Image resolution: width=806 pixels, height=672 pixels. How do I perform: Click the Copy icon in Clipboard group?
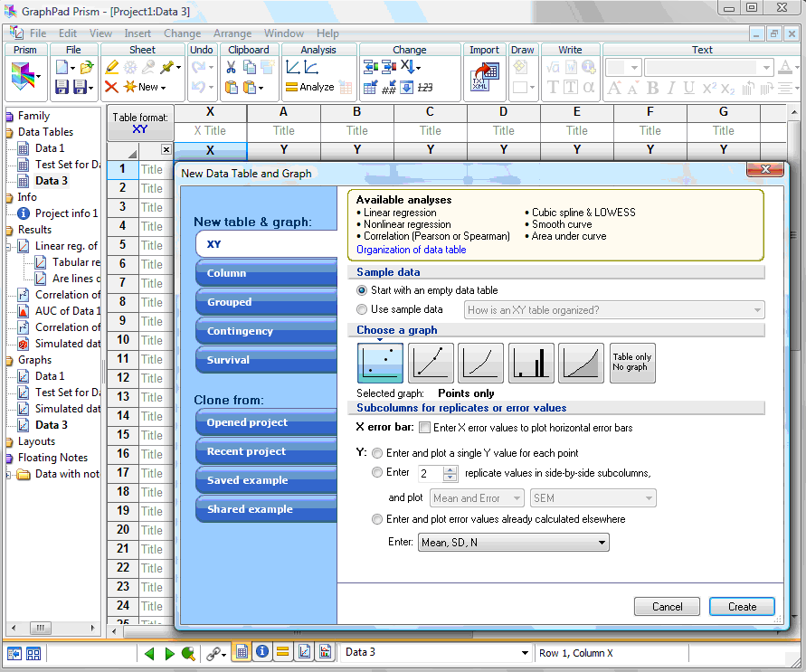[250, 67]
